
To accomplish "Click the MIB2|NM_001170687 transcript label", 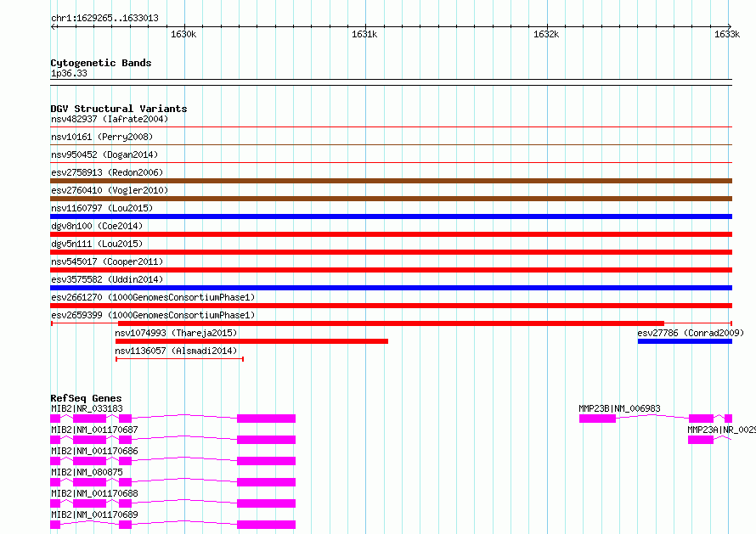I will click(x=94, y=430).
